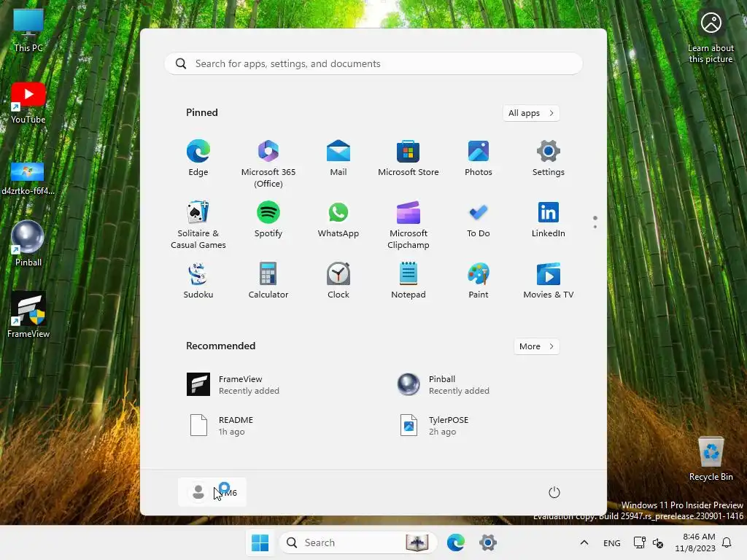Show all apps list

coord(531,113)
